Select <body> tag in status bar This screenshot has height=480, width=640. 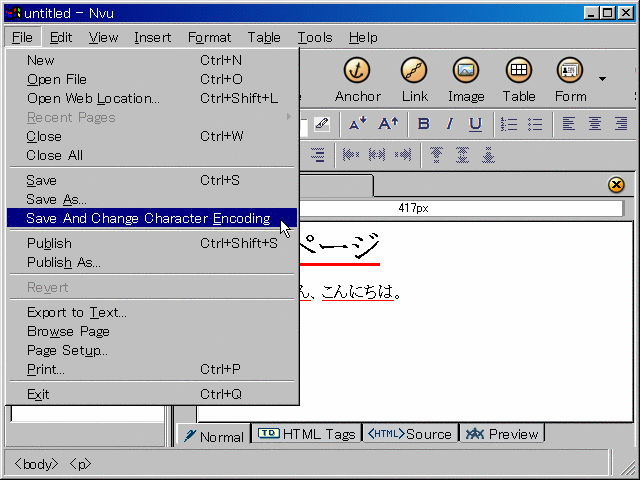click(x=36, y=464)
